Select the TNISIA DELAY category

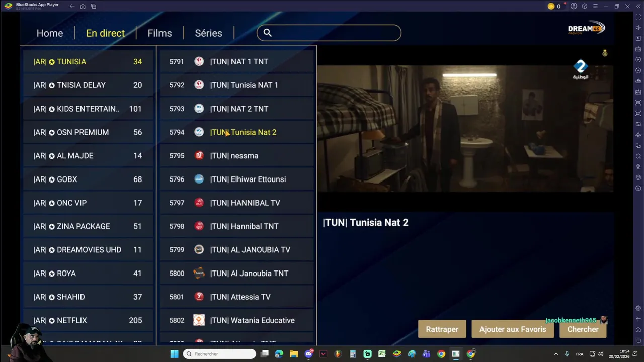88,85
